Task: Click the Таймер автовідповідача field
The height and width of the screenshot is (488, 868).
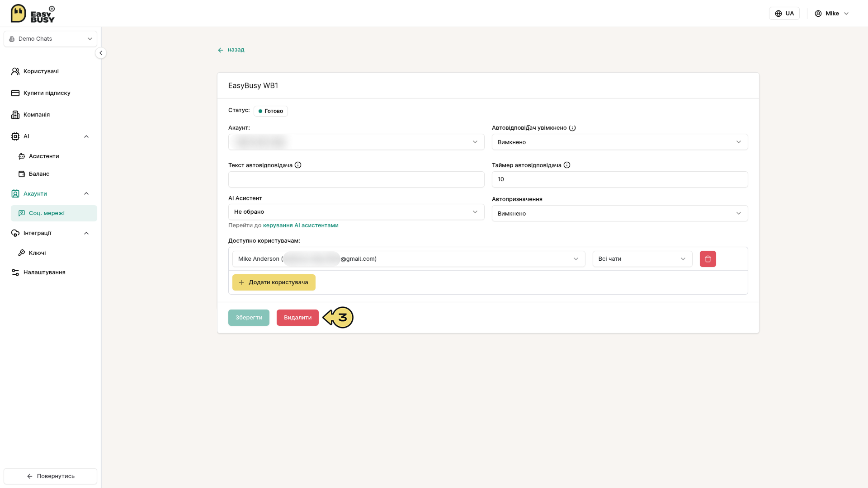Action: coord(620,179)
